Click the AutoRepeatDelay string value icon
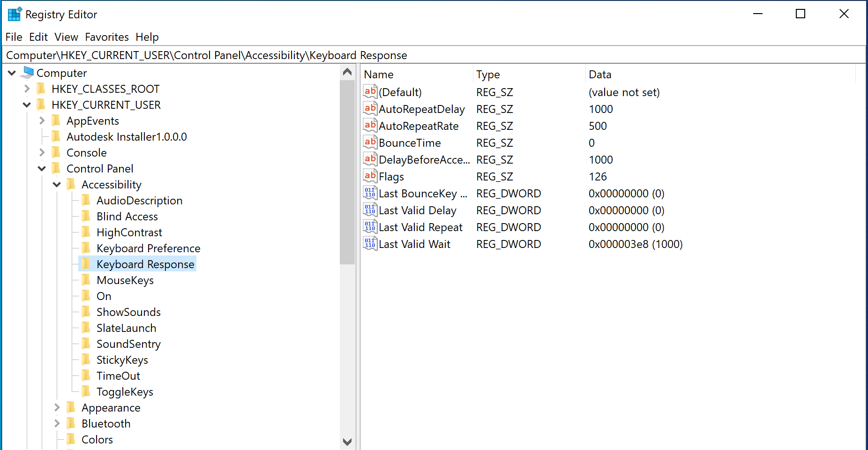868x450 pixels. pos(370,109)
